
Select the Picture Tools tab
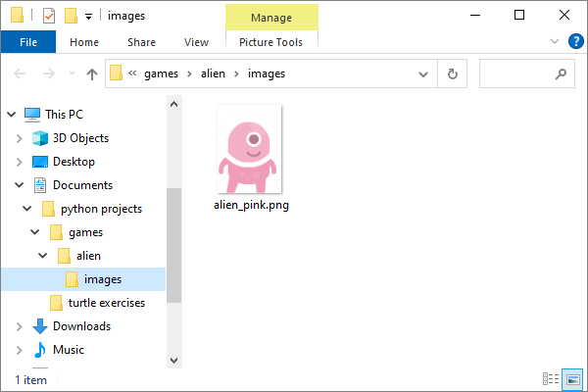pos(270,42)
